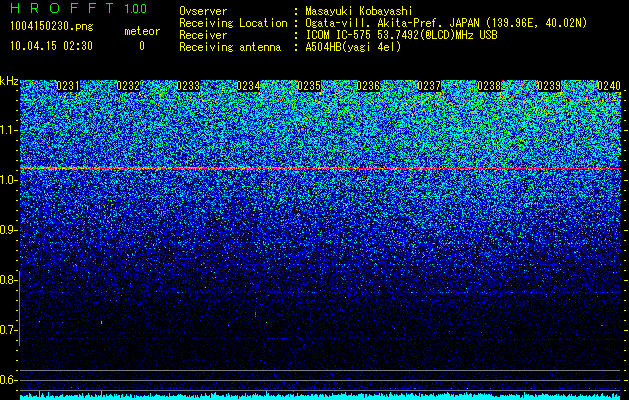629x400 pixels.
Task: Click the 0234 time marker label
Action: pos(248,86)
